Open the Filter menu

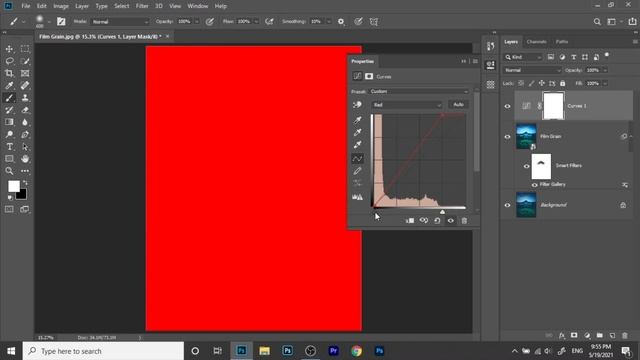click(x=142, y=6)
